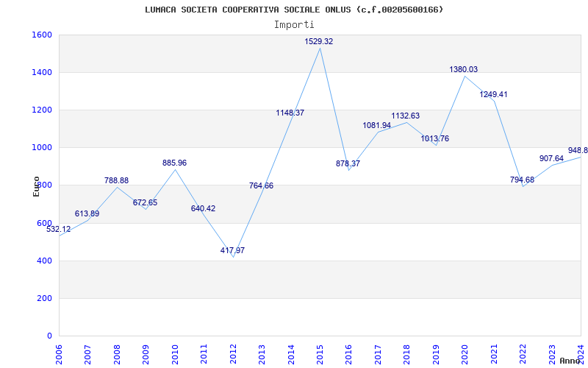The height and width of the screenshot is (368, 588).
Task: Click the 600 y-axis tick label
Action: point(45,223)
